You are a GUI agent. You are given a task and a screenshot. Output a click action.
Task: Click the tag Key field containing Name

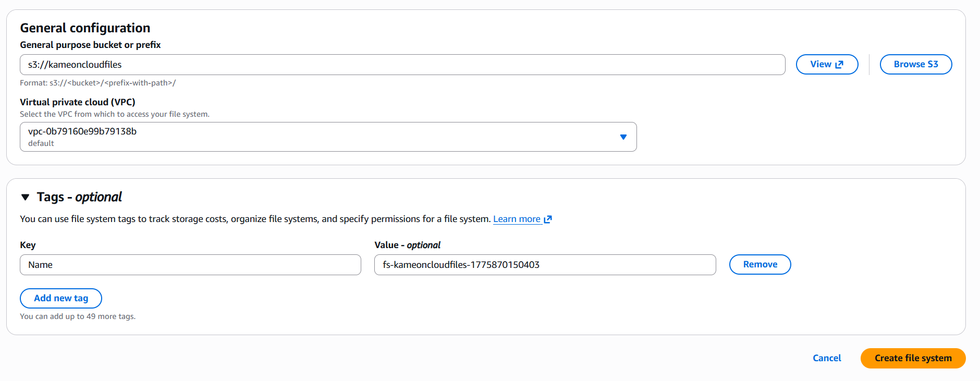190,265
